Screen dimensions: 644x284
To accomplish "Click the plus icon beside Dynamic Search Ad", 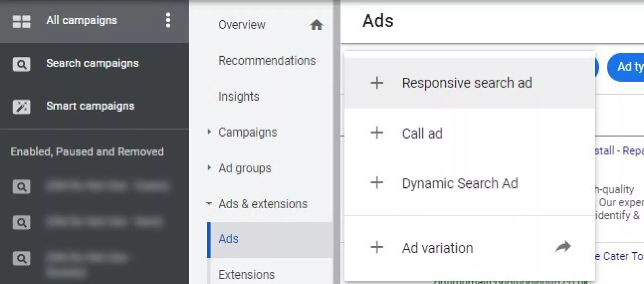I will [x=377, y=183].
